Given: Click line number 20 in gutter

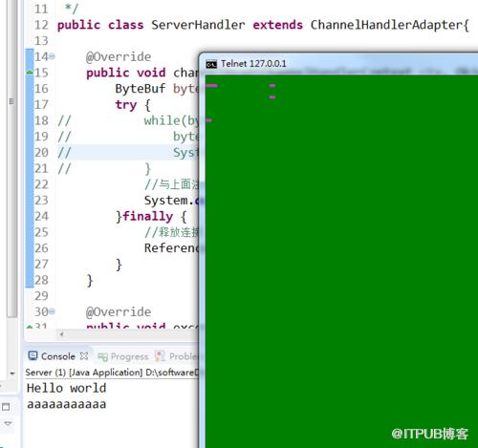Looking at the screenshot, I should (41, 153).
